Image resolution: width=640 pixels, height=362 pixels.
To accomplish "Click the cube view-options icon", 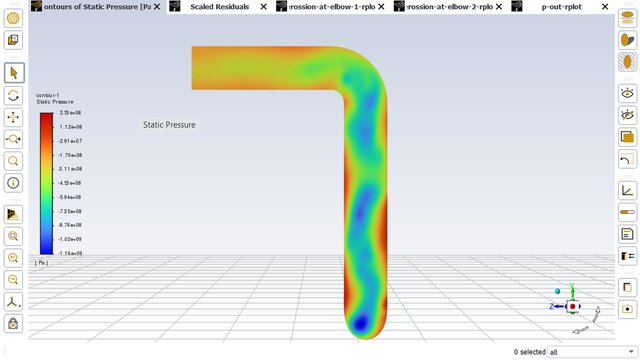I will (13, 40).
